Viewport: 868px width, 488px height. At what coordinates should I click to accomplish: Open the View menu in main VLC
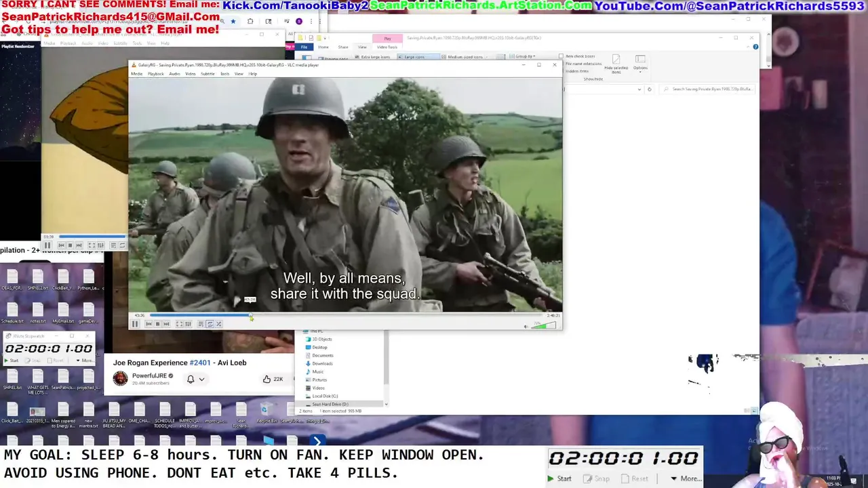pos(239,73)
